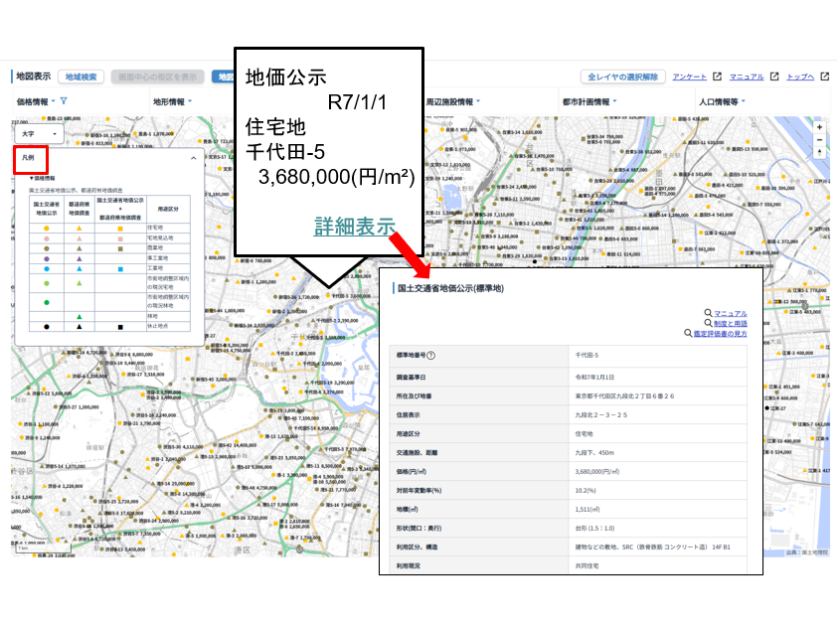Click the filter funnel icon beside 価格情報
The image size is (840, 629).
[x=64, y=101]
